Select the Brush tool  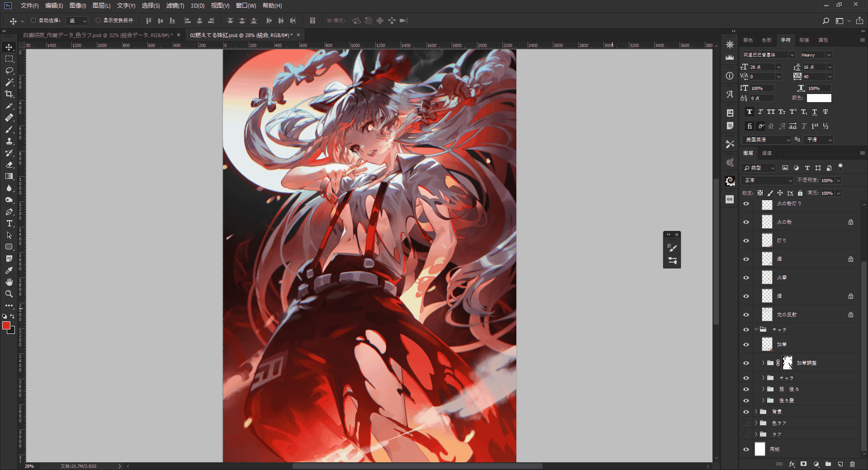9,129
